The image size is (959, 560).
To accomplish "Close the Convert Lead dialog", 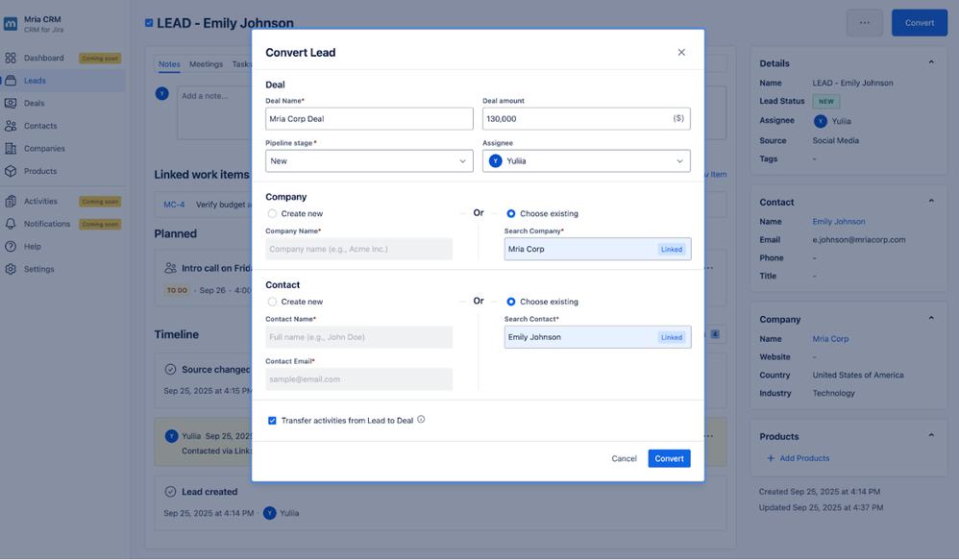I will [681, 53].
